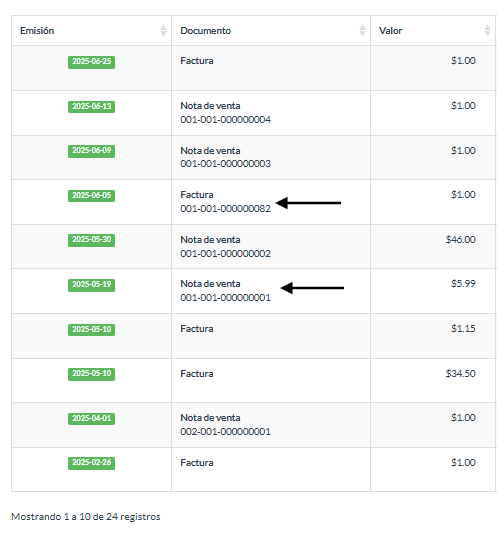Sort table by Documento column arrows
Viewport: 497px width, 536px height.
click(x=362, y=31)
